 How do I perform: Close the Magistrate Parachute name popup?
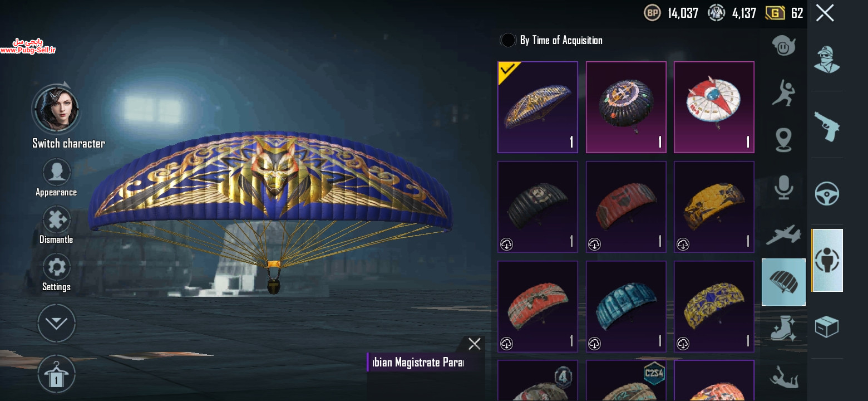[x=474, y=344]
